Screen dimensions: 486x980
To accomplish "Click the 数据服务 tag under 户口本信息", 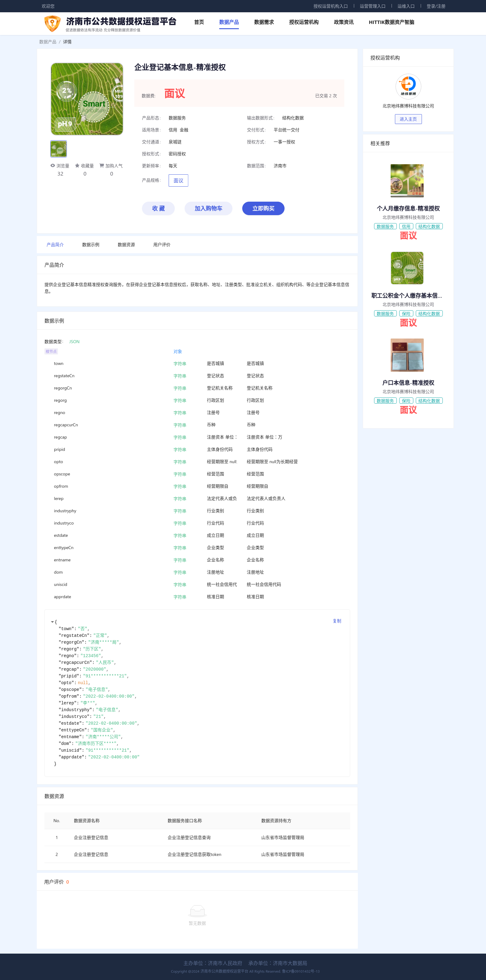I will click(x=385, y=401).
